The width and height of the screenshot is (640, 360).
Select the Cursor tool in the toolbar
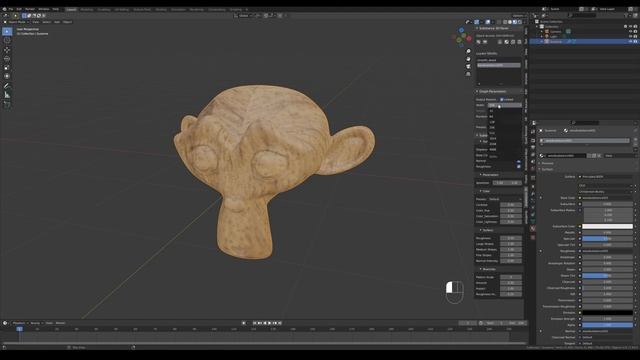pyautogui.click(x=7, y=40)
